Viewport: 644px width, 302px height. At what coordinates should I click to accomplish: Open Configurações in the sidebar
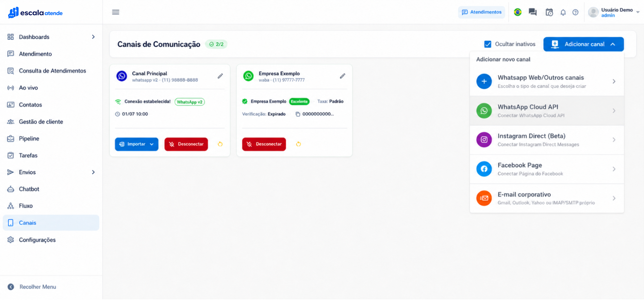click(51, 240)
